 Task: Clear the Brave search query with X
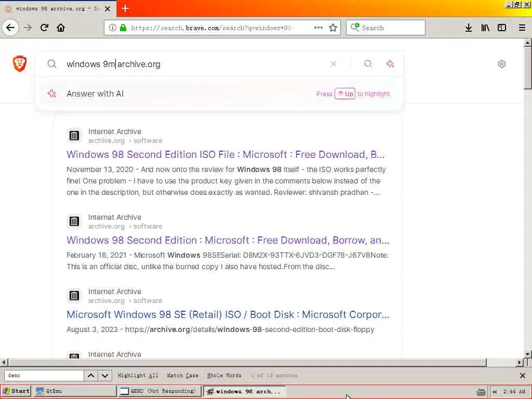[x=334, y=64]
